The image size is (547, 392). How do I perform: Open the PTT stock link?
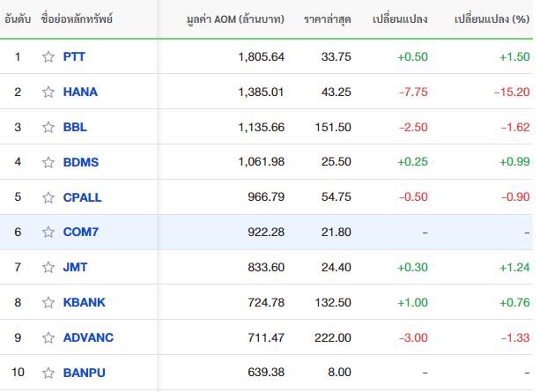[74, 56]
